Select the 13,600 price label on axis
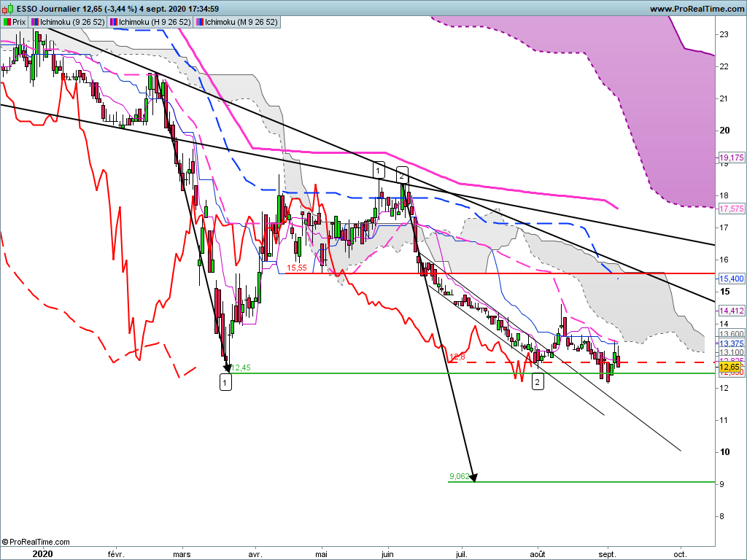The height and width of the screenshot is (560, 747). pyautogui.click(x=731, y=334)
